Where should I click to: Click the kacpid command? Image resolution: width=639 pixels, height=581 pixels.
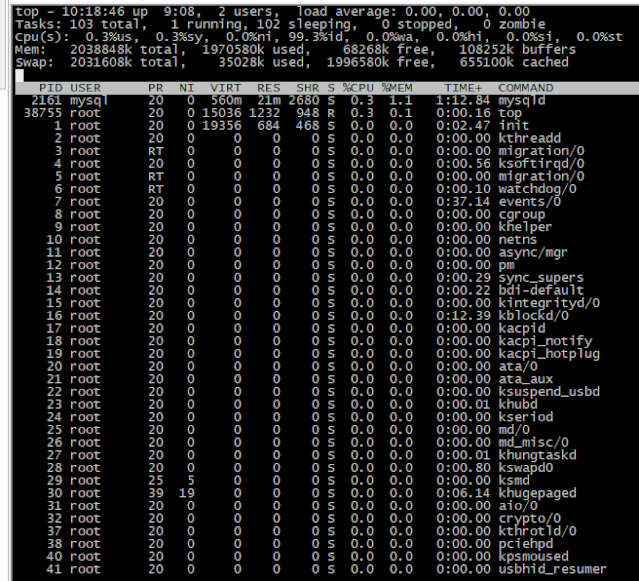click(522, 328)
